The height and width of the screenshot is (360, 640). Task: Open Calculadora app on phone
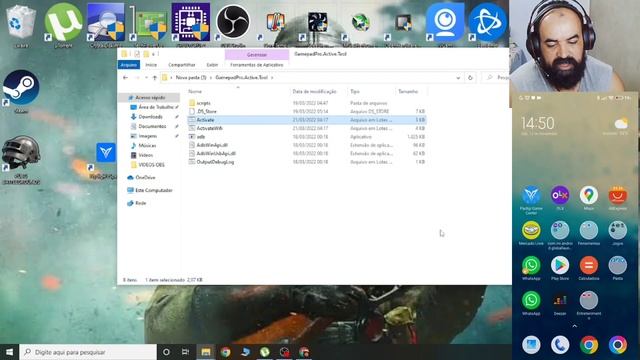(589, 268)
